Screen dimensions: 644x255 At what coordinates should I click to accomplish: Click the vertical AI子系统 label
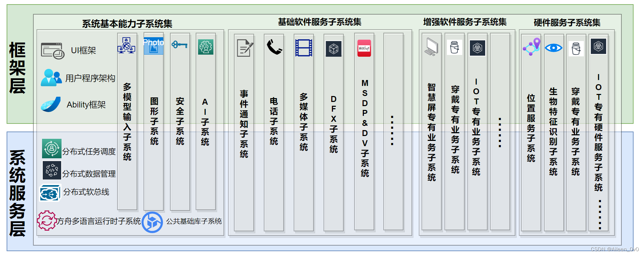[x=205, y=122]
